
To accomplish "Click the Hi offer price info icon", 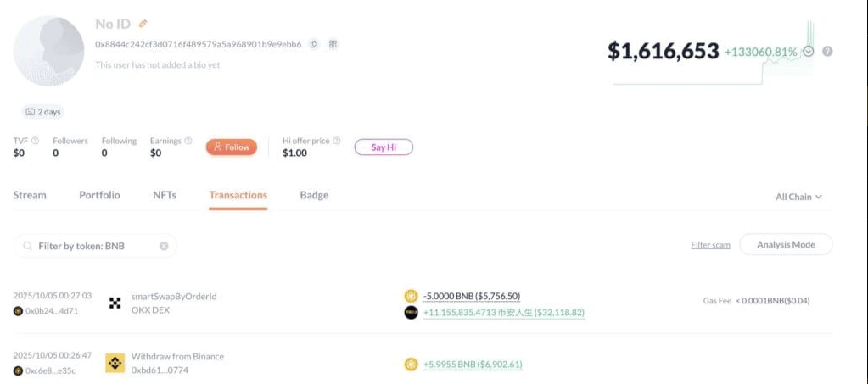I will (337, 141).
